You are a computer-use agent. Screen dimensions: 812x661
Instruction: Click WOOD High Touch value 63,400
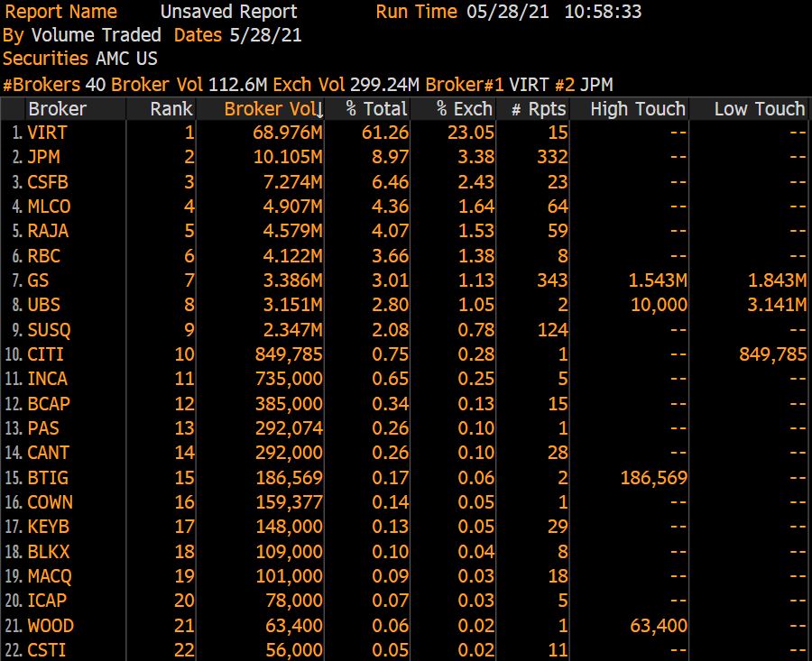[x=659, y=625]
